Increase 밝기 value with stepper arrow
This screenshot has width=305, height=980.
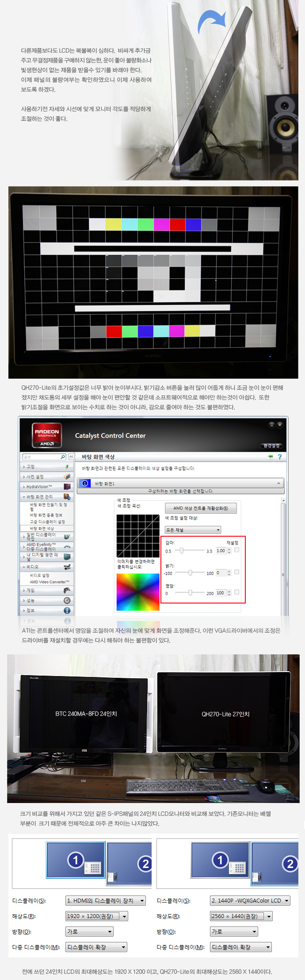[x=229, y=571]
